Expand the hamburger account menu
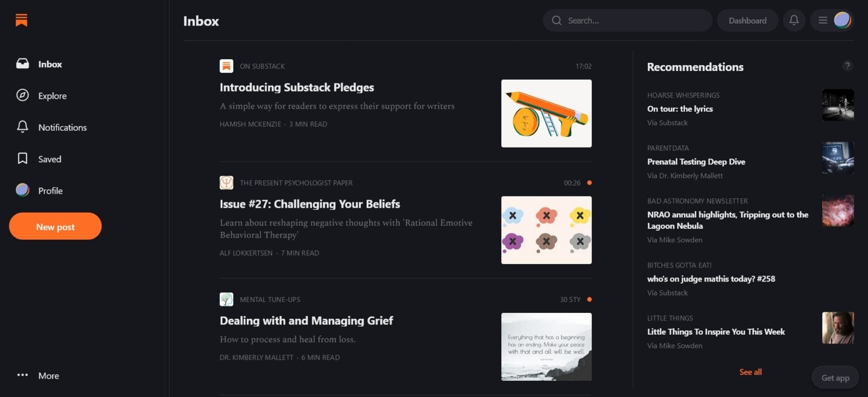868x397 pixels. click(822, 21)
